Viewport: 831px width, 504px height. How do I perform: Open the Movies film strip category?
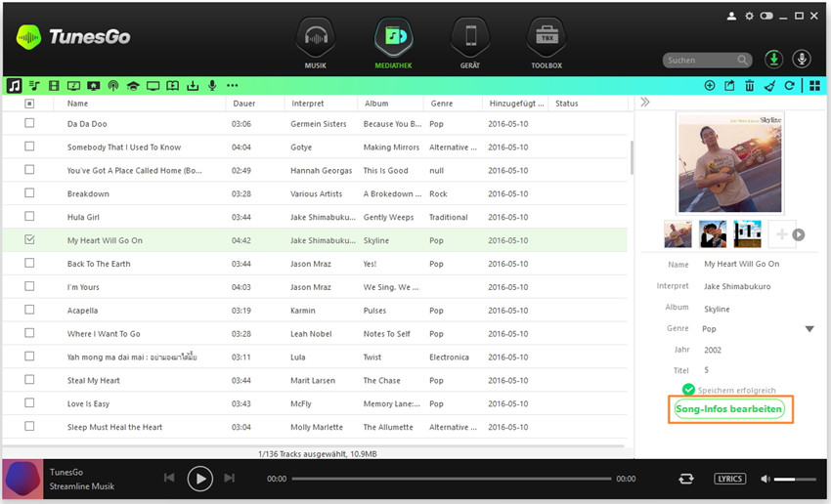[x=54, y=85]
